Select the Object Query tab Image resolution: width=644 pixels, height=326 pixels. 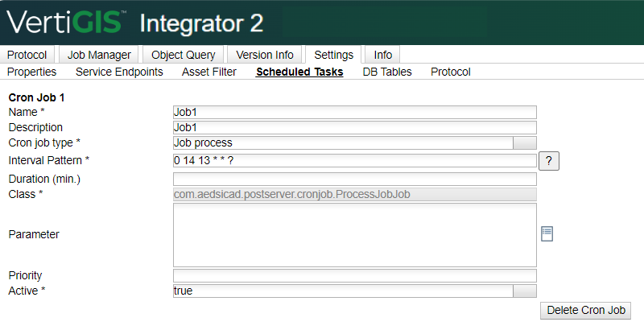184,55
